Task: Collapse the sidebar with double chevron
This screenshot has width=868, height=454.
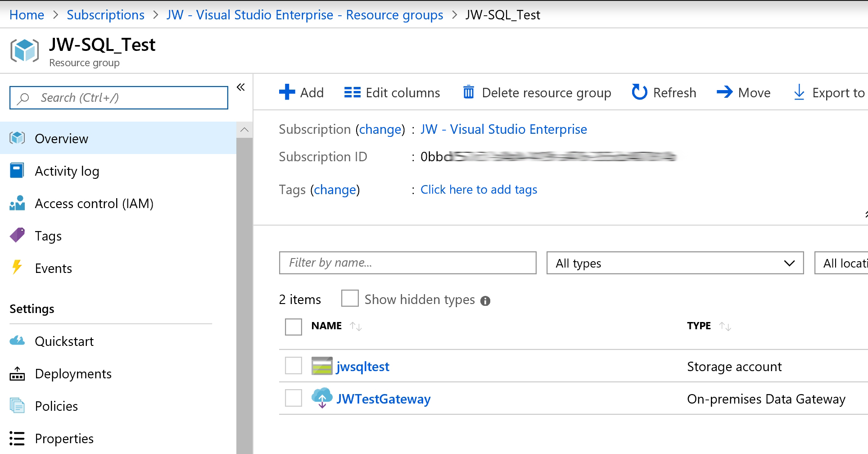Action: click(241, 87)
